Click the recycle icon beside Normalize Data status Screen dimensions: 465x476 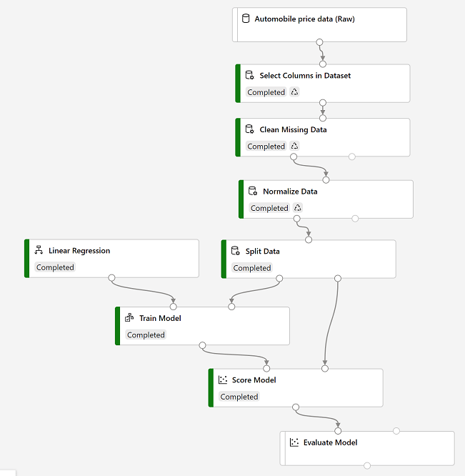298,208
